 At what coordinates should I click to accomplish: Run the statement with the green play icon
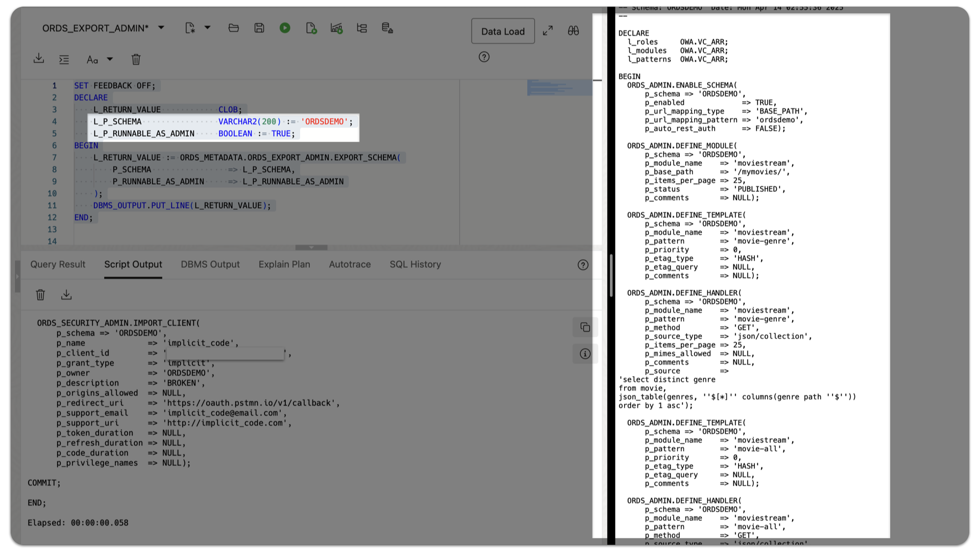point(285,28)
